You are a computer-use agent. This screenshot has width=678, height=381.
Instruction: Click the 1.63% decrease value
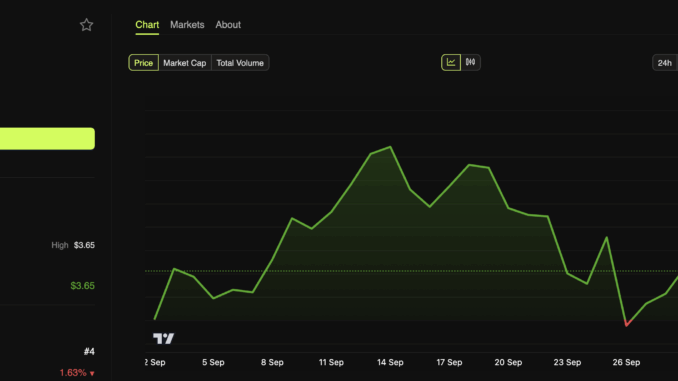[77, 373]
